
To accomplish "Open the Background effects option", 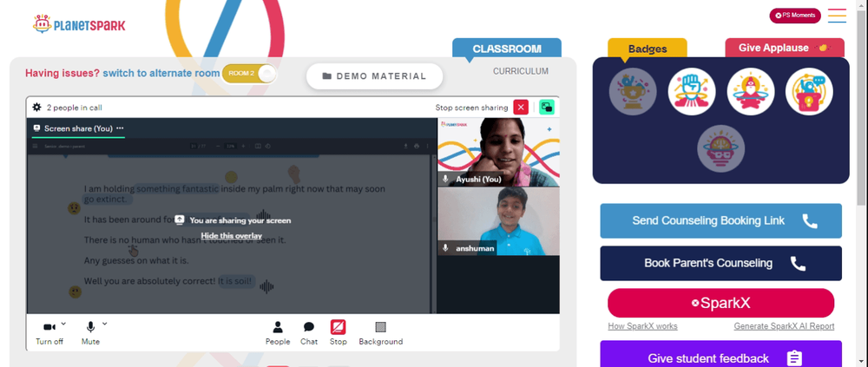I will pos(381,334).
